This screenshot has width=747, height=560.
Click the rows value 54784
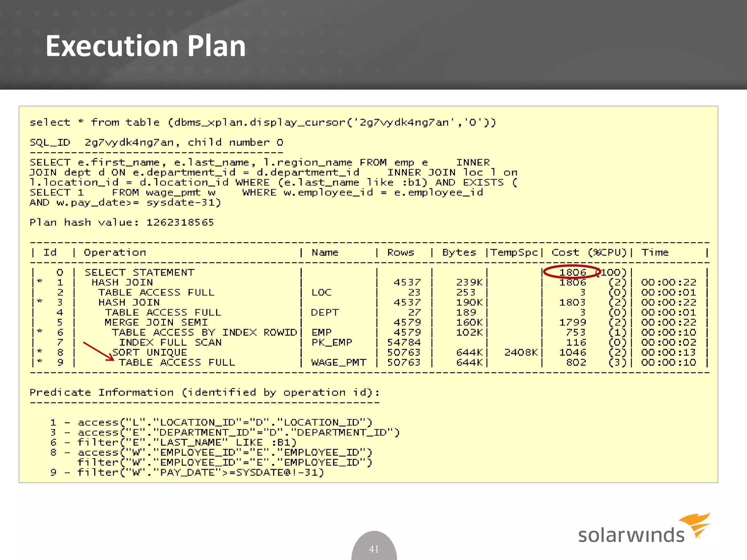(404, 342)
